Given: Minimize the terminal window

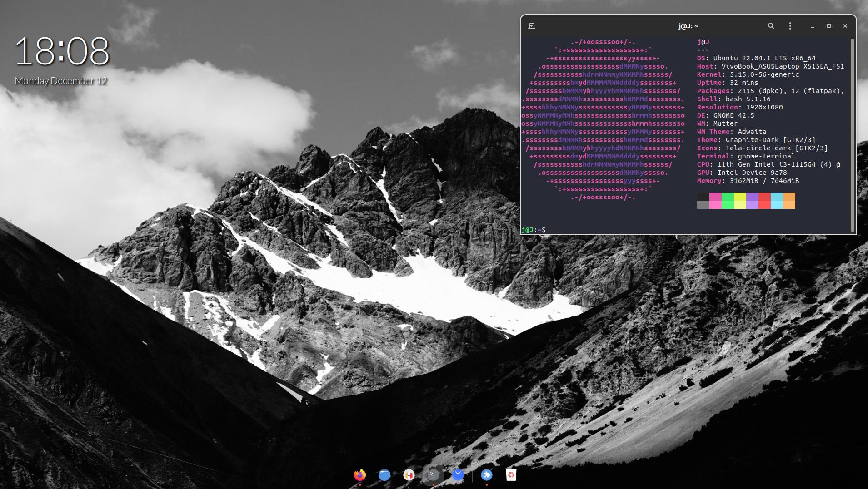Looking at the screenshot, I should (812, 26).
